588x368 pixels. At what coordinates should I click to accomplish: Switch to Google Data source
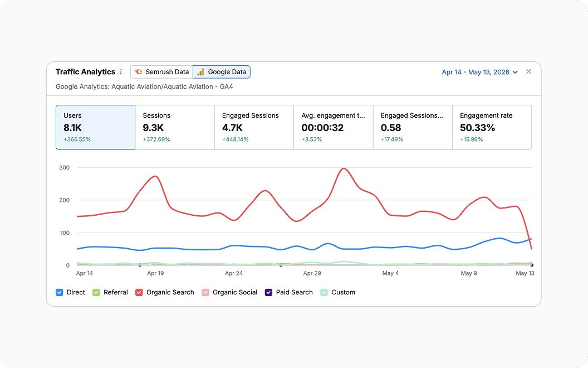[x=222, y=72]
